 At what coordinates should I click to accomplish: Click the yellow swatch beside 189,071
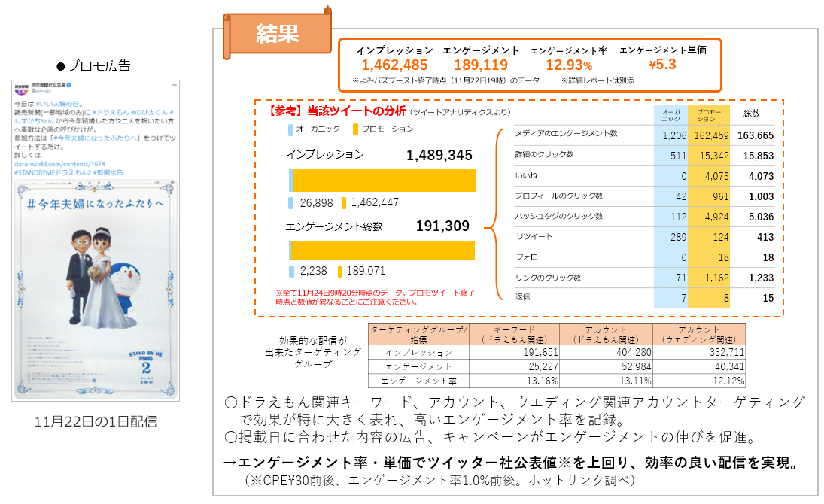pyautogui.click(x=340, y=272)
